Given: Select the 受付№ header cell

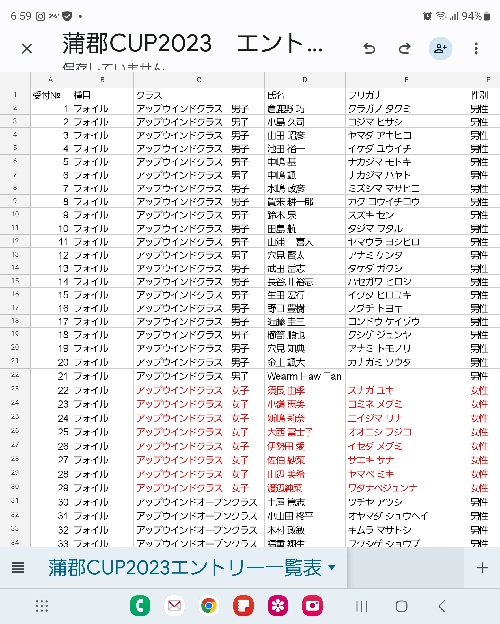Looking at the screenshot, I should point(51,95).
